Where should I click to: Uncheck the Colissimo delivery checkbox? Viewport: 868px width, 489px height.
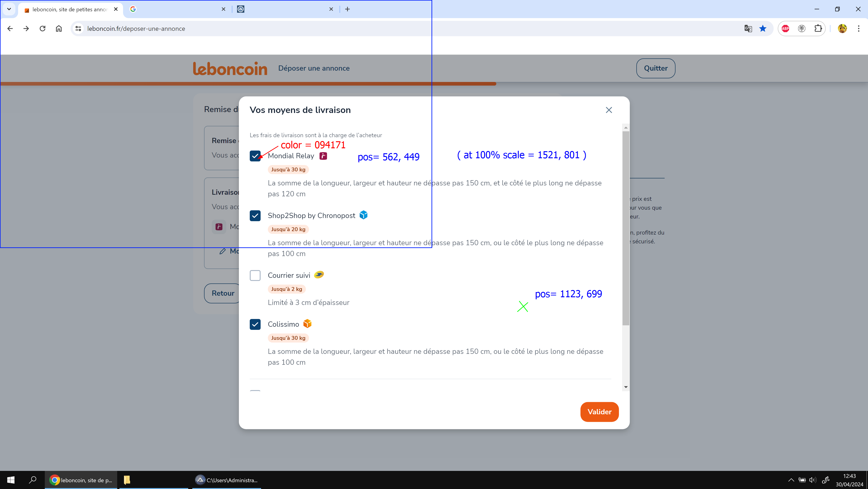coord(255,324)
